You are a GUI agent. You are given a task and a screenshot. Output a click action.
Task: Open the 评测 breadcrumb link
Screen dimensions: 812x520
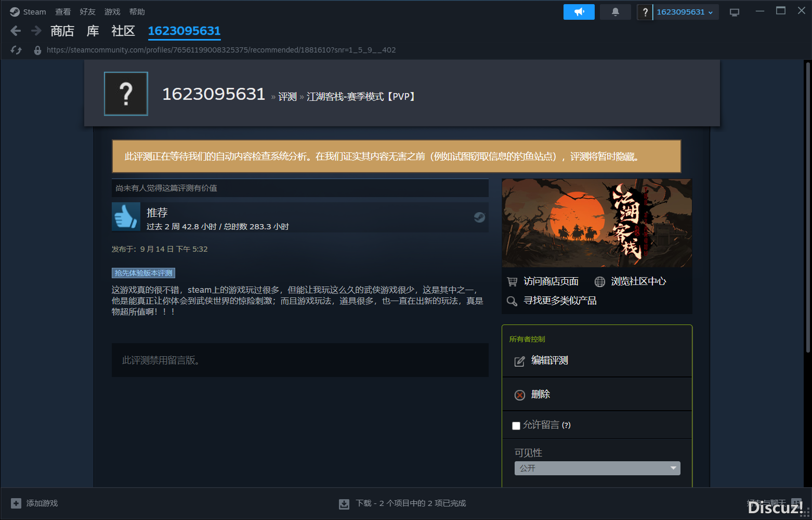(x=287, y=97)
